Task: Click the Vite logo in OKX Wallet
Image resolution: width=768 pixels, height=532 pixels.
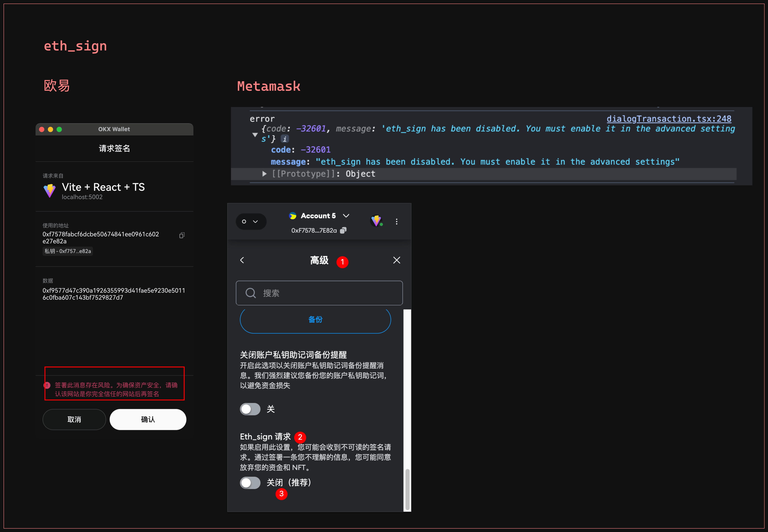Action: [50, 191]
